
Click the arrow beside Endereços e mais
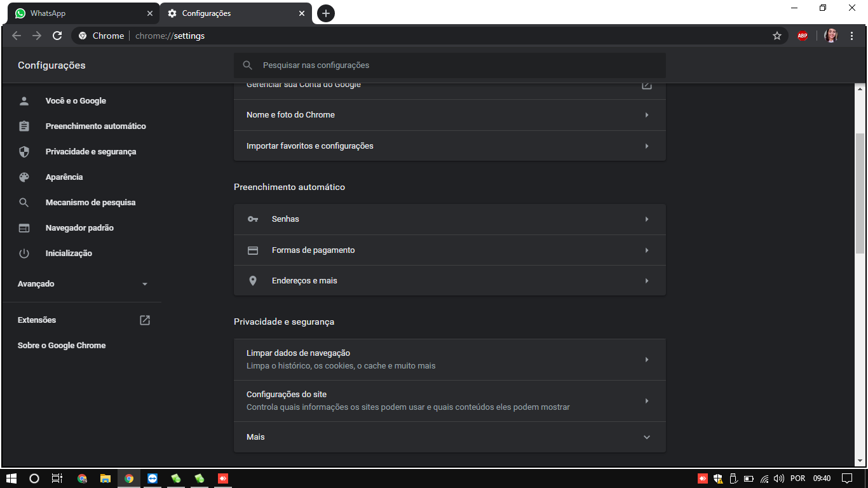[x=647, y=281]
